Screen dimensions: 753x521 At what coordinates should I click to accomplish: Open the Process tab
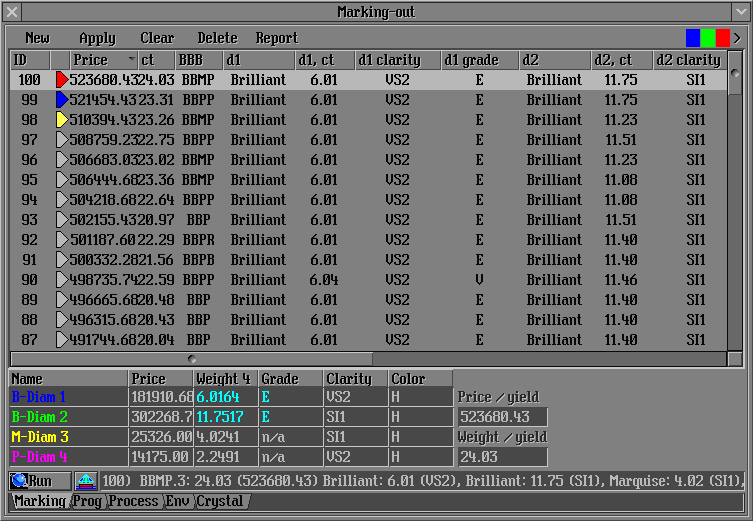coord(133,501)
